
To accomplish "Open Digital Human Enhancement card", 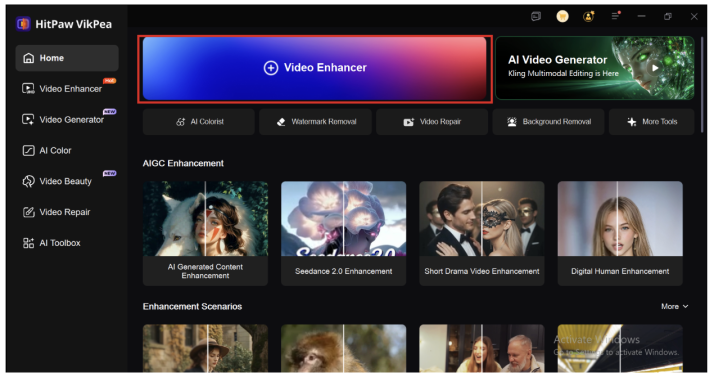I will (620, 234).
